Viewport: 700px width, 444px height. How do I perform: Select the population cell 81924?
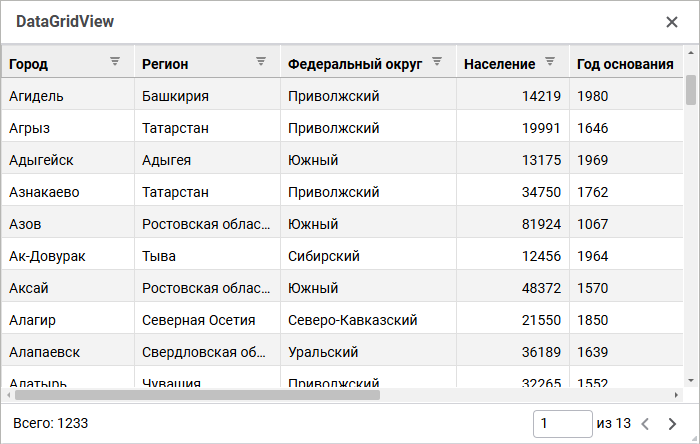coord(513,224)
